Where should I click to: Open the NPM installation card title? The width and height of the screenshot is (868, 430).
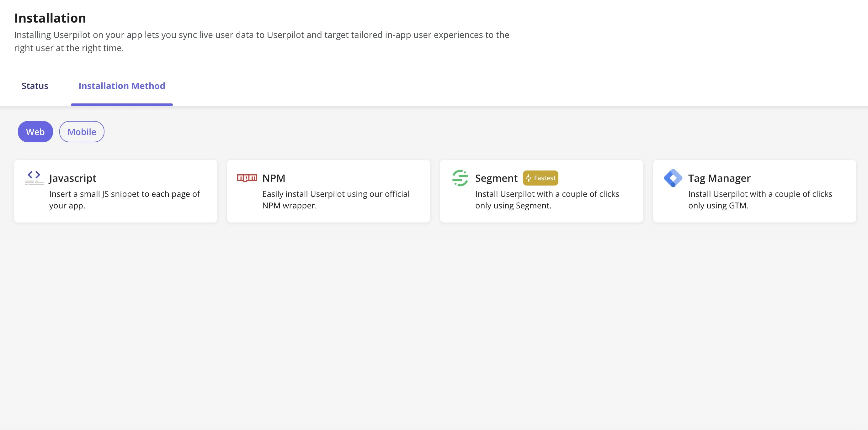(274, 178)
